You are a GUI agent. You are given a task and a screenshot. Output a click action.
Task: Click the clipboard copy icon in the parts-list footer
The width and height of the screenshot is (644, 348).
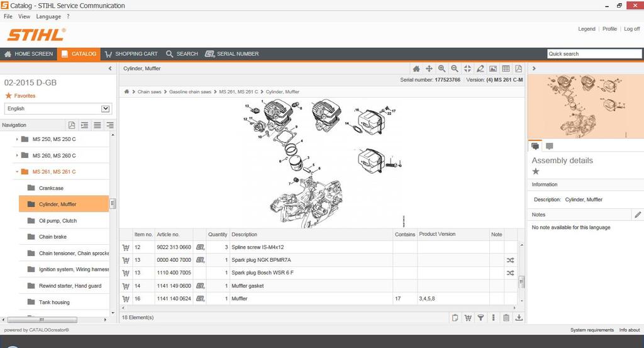click(x=455, y=318)
